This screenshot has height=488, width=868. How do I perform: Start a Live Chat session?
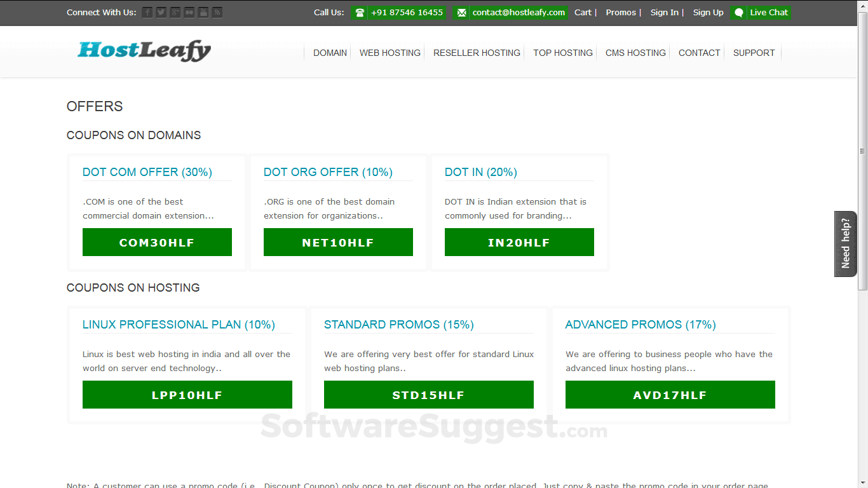pyautogui.click(x=769, y=13)
